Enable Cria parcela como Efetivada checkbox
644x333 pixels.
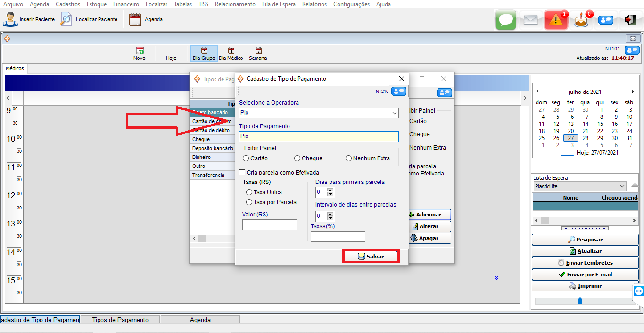(242, 173)
